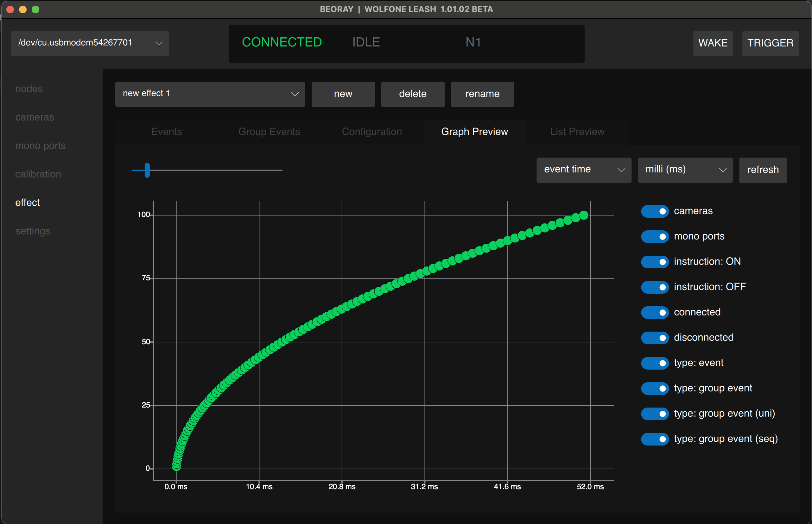
Task: Switch to the List Preview tab
Action: 577,132
